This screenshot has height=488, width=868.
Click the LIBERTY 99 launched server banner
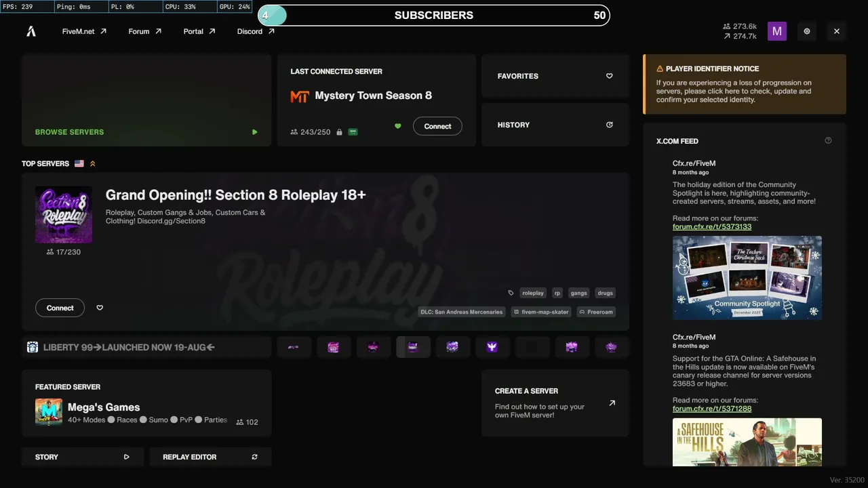pyautogui.click(x=146, y=347)
